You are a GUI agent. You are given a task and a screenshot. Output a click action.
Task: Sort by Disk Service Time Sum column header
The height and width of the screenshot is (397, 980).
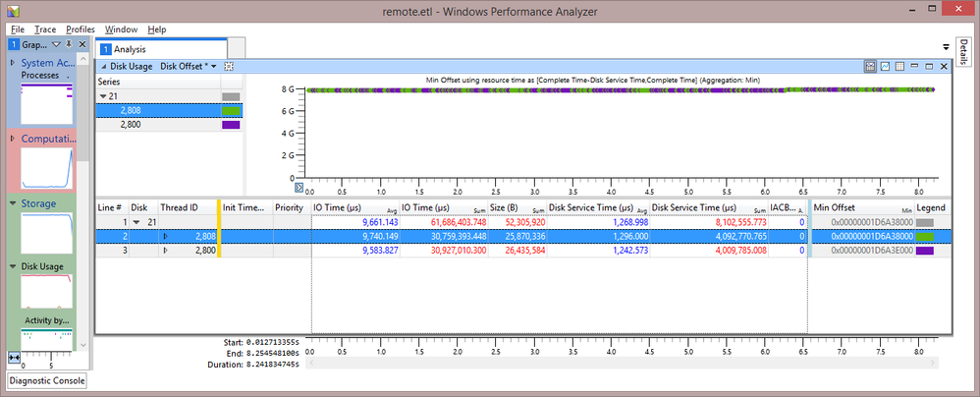pos(709,207)
